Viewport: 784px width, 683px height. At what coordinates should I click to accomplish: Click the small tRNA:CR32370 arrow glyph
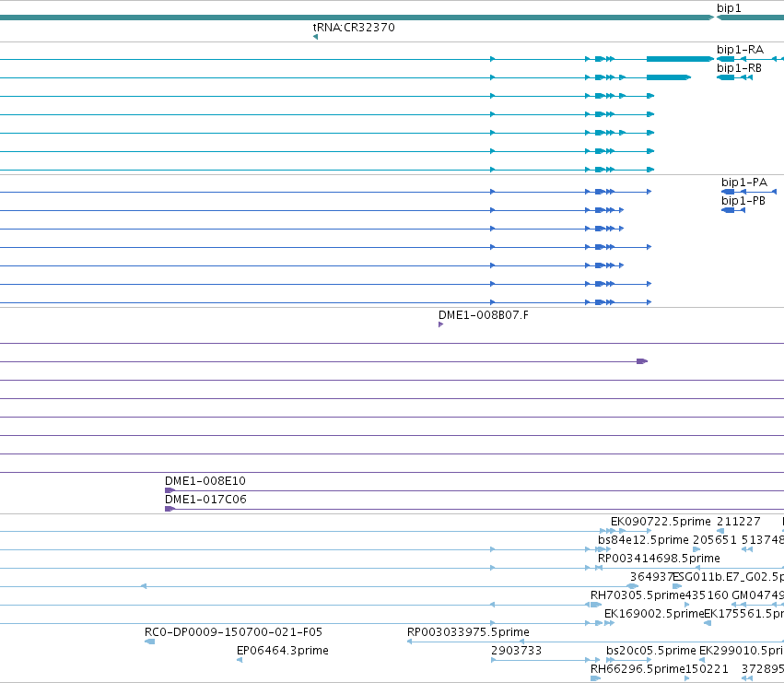click(x=315, y=37)
